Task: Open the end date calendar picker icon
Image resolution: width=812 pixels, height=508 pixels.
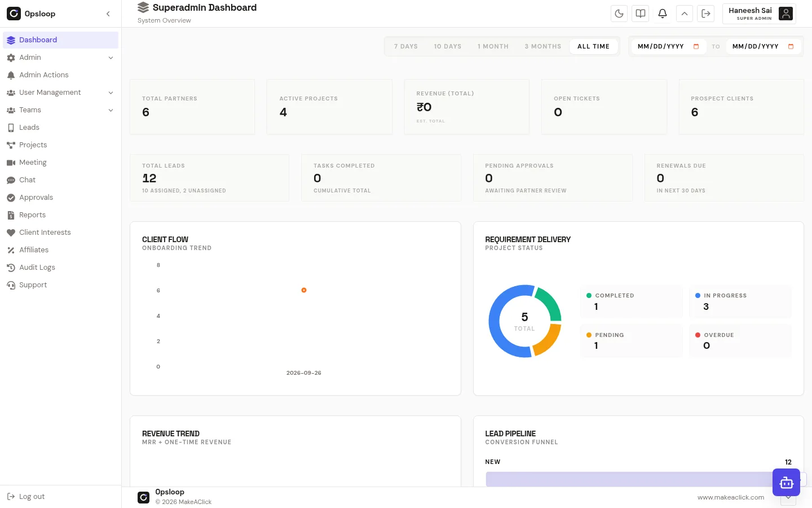Action: click(x=791, y=46)
